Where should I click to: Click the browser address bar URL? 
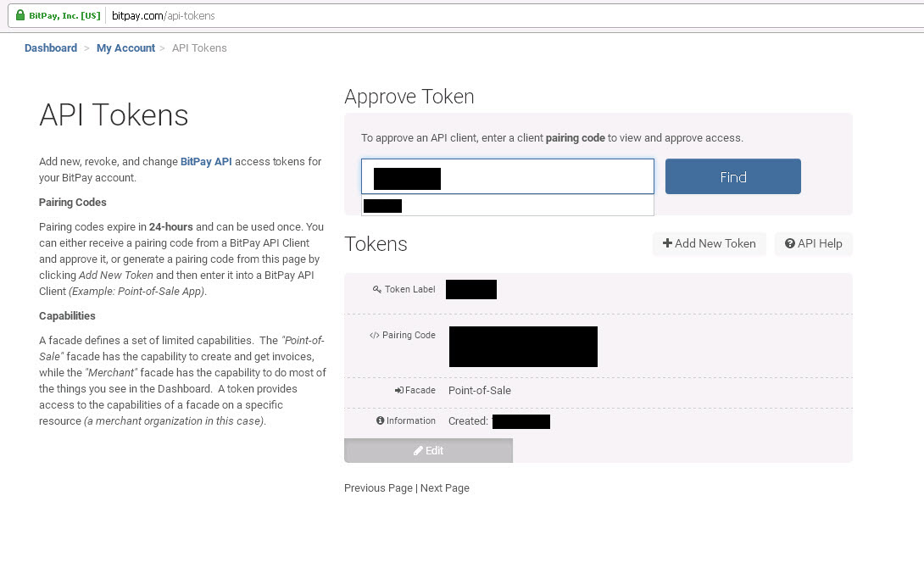tap(164, 16)
